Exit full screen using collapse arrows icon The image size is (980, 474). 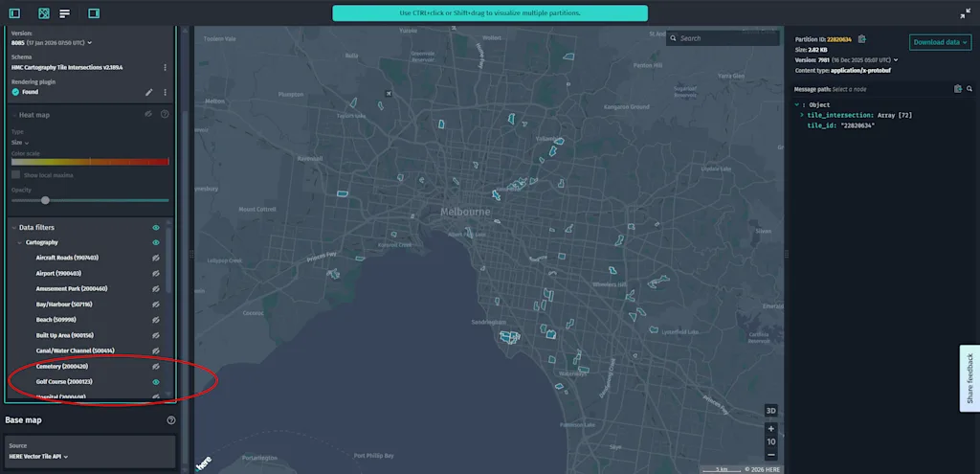965,13
